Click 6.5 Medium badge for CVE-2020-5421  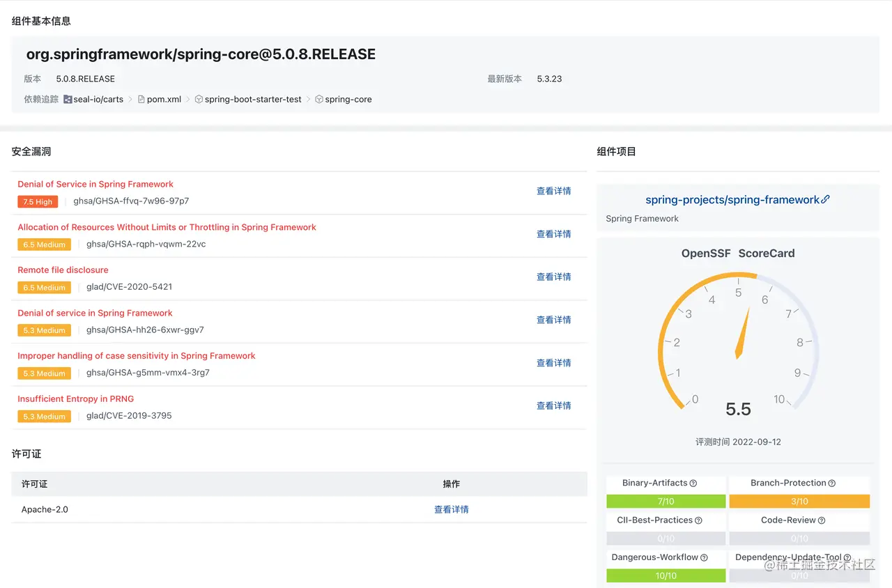coord(44,287)
